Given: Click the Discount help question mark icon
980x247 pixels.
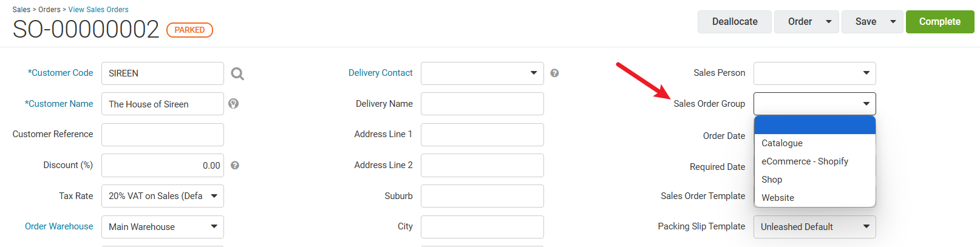Looking at the screenshot, I should pos(235,165).
